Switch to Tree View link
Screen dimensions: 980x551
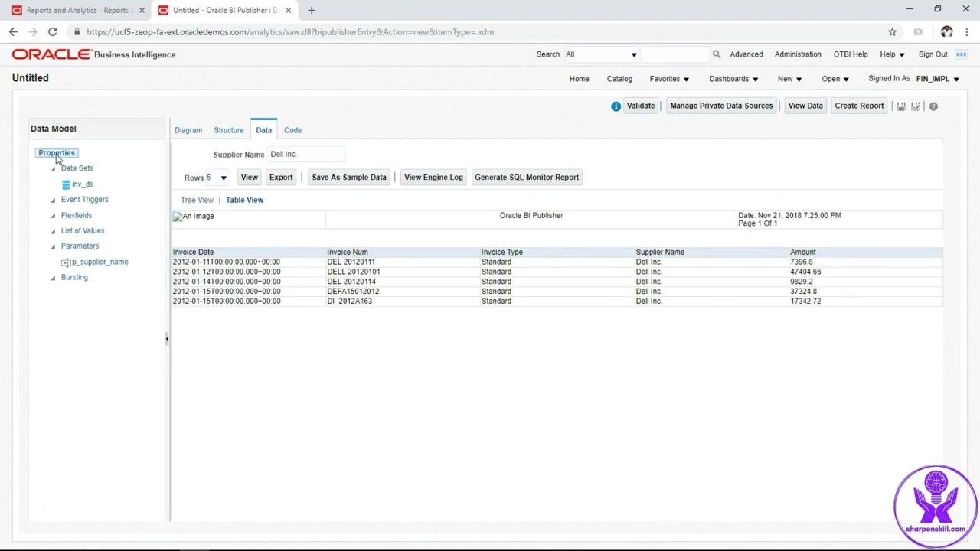(x=197, y=201)
